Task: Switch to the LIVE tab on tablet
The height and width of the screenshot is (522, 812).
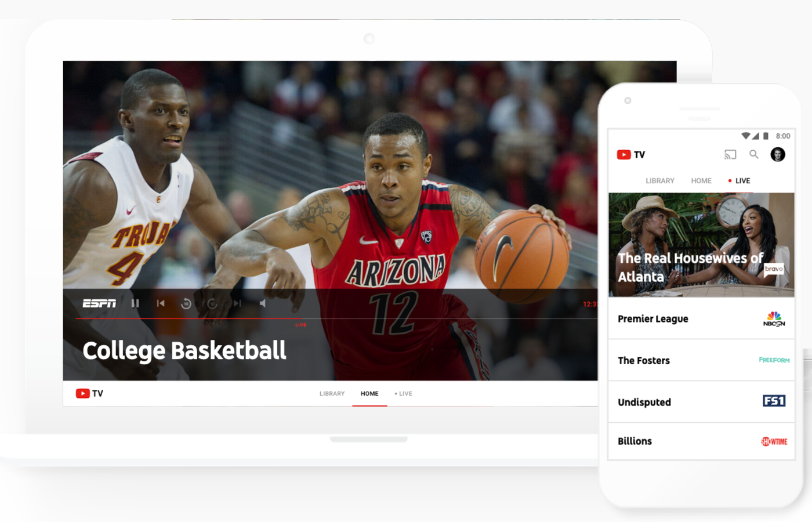Action: (404, 394)
